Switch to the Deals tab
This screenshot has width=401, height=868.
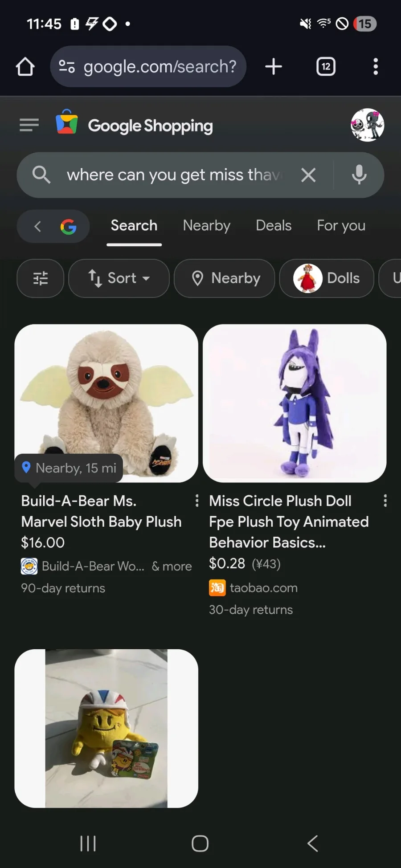(x=274, y=226)
